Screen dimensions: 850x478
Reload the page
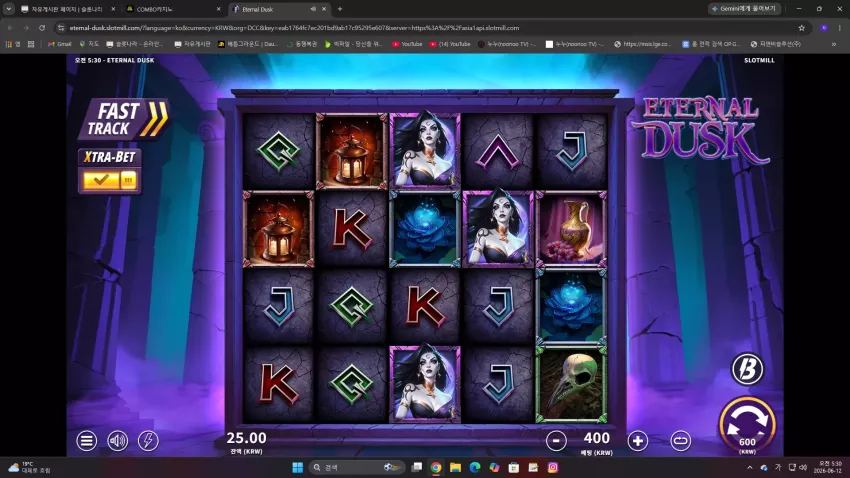tap(42, 28)
